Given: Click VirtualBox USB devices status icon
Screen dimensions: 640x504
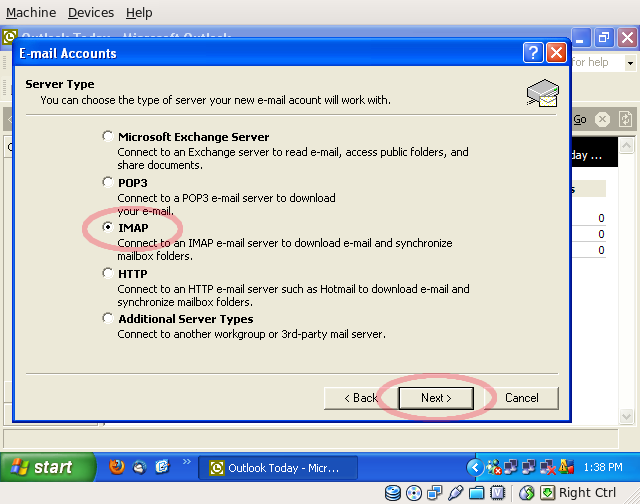Looking at the screenshot, I should (456, 493).
